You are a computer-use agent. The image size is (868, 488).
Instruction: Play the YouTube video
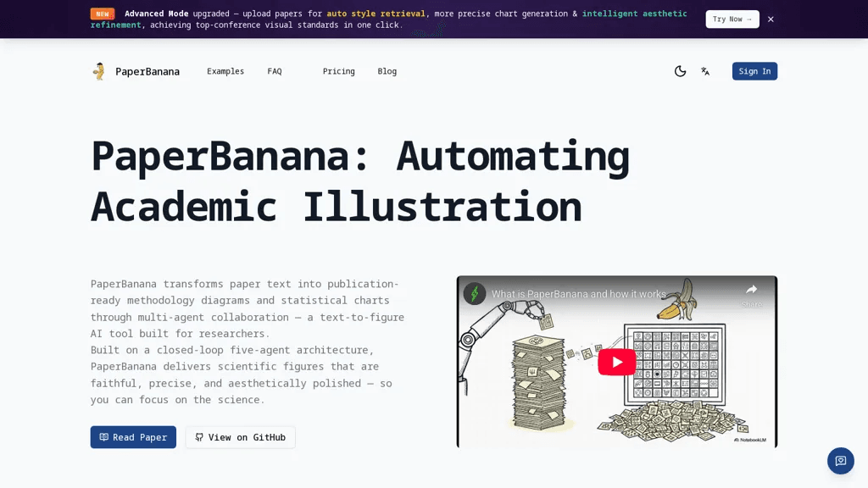click(617, 363)
